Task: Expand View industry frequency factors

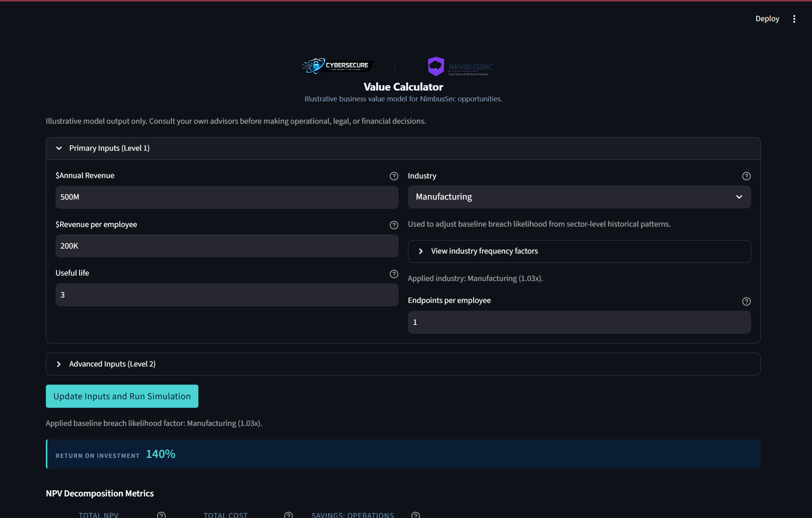Action: point(579,251)
